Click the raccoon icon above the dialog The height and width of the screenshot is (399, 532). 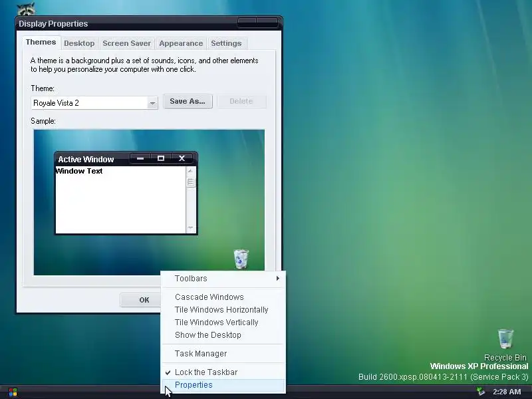(27, 9)
